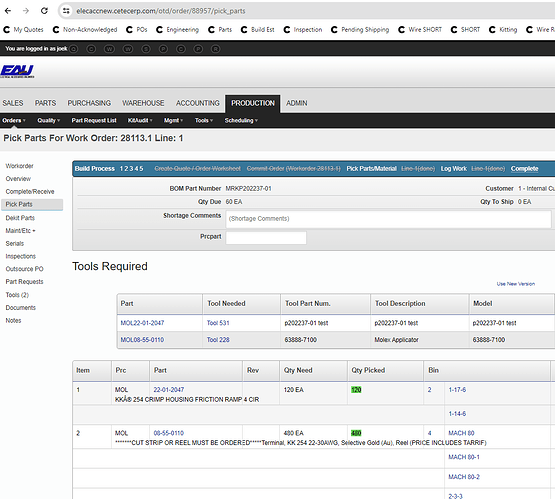Click the circled S shortcut icon
Image resolution: width=555 pixels, height=499 pixels.
tap(146, 49)
